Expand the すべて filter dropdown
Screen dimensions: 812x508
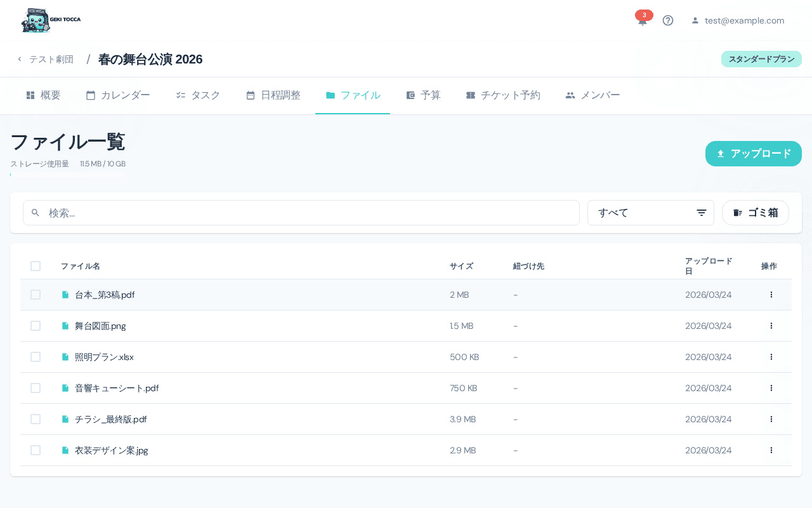(650, 213)
